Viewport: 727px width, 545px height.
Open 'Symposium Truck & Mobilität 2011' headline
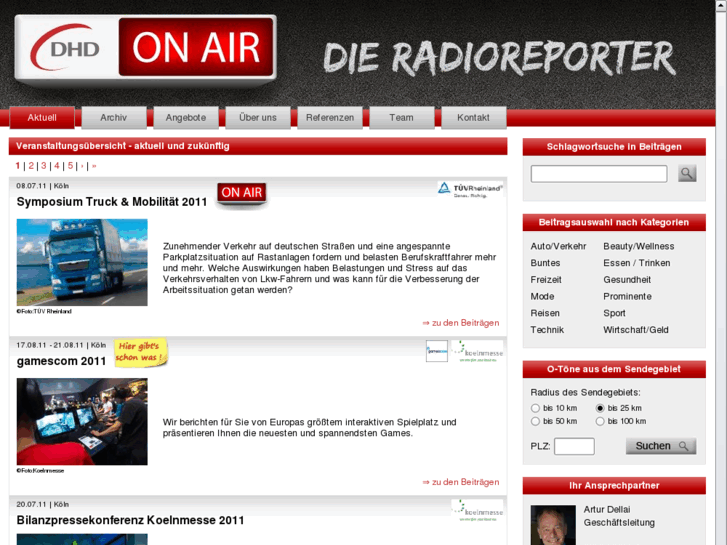(x=112, y=202)
